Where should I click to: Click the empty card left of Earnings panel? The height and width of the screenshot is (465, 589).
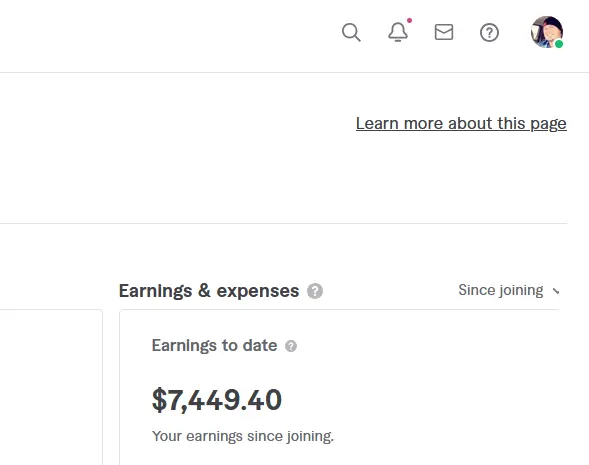pos(51,387)
